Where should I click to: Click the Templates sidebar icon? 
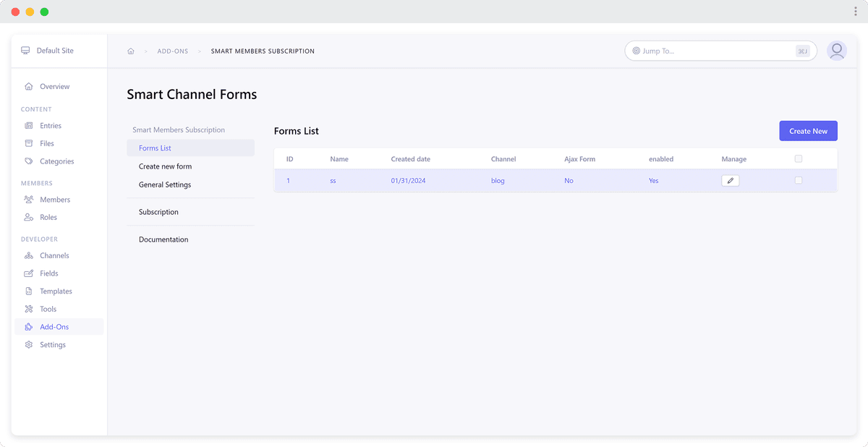28,291
